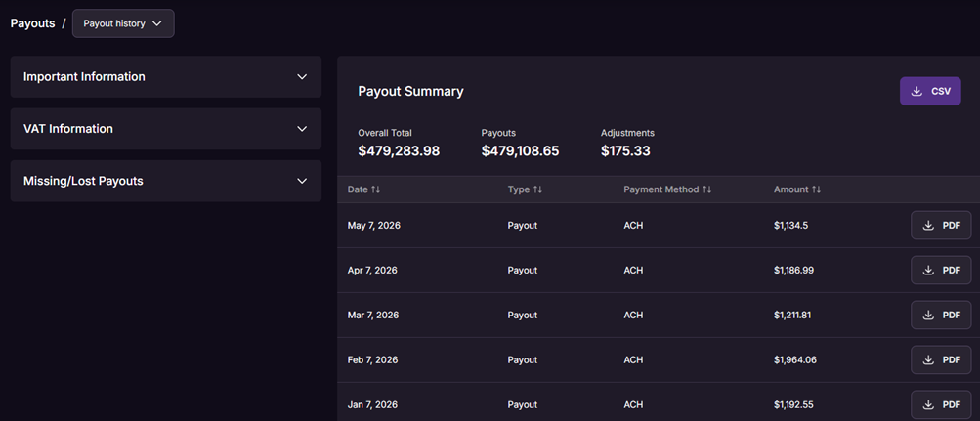This screenshot has width=980, height=421.
Task: Sort the table by Date column arrows
Action: pos(375,189)
